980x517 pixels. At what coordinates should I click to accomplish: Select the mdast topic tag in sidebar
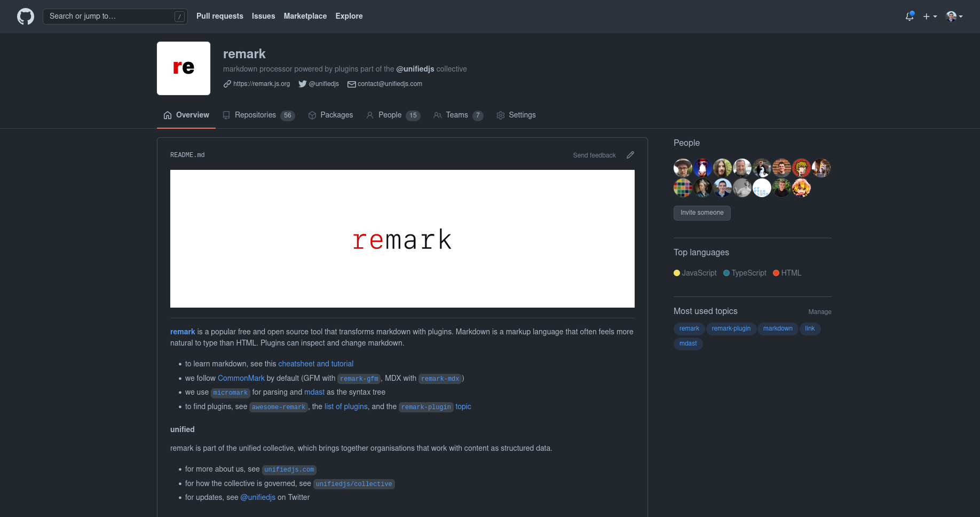(688, 343)
